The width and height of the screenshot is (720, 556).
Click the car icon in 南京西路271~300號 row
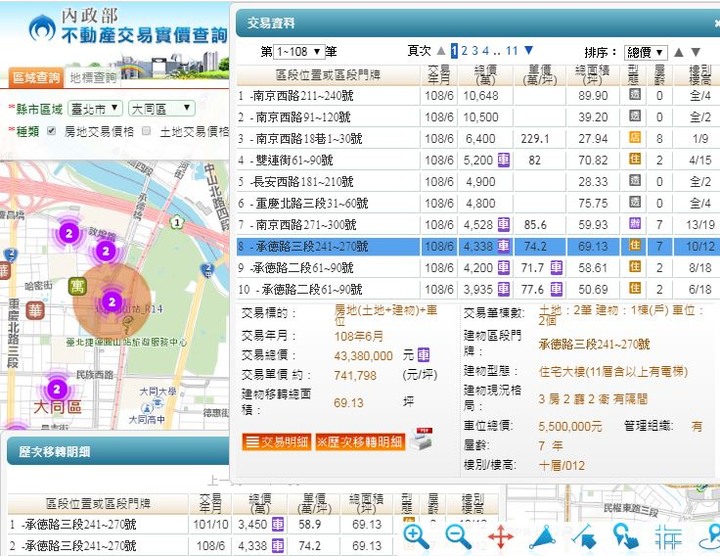(504, 224)
